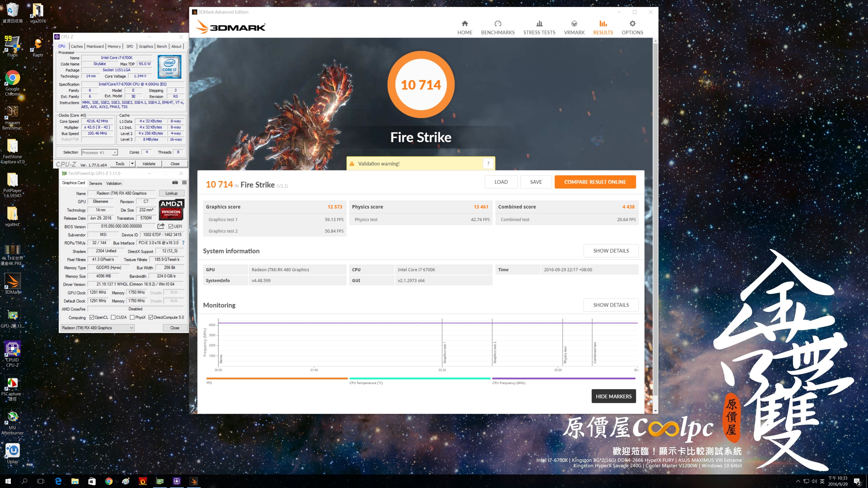Show details for Monitoring

coord(611,305)
